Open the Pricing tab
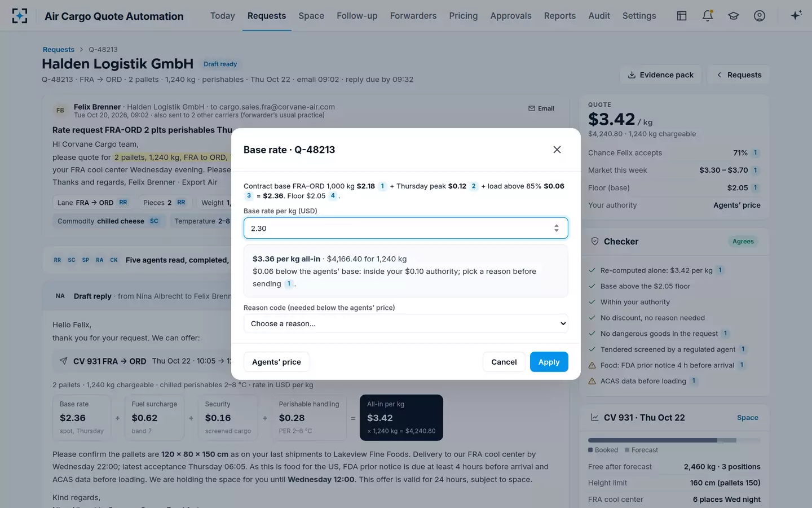The image size is (812, 508). 464,16
